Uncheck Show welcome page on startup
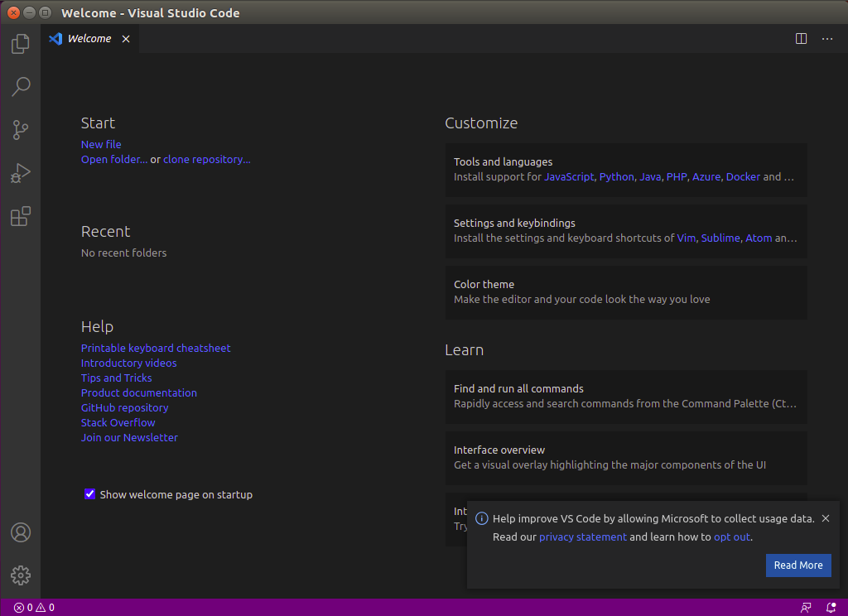 [x=89, y=494]
